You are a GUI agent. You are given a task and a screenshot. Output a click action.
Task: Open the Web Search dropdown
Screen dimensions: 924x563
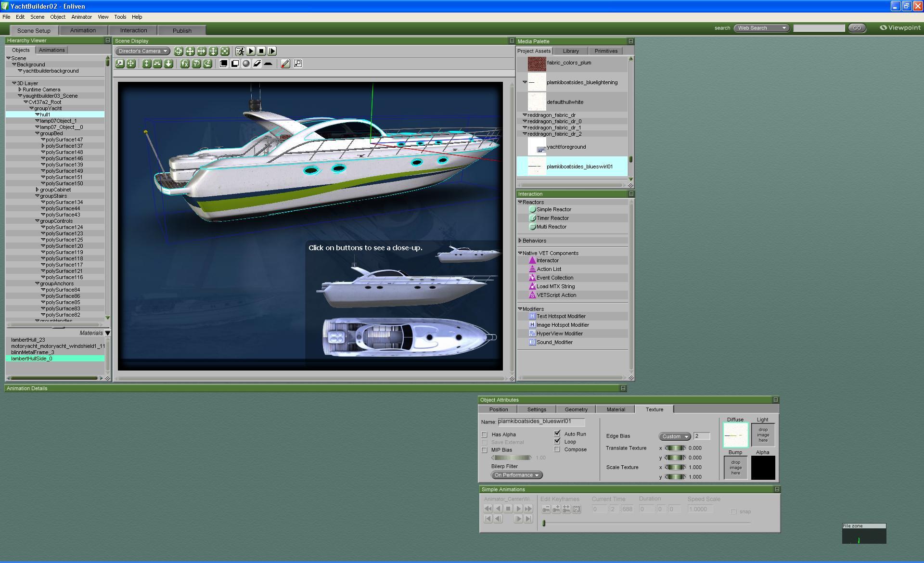click(762, 28)
